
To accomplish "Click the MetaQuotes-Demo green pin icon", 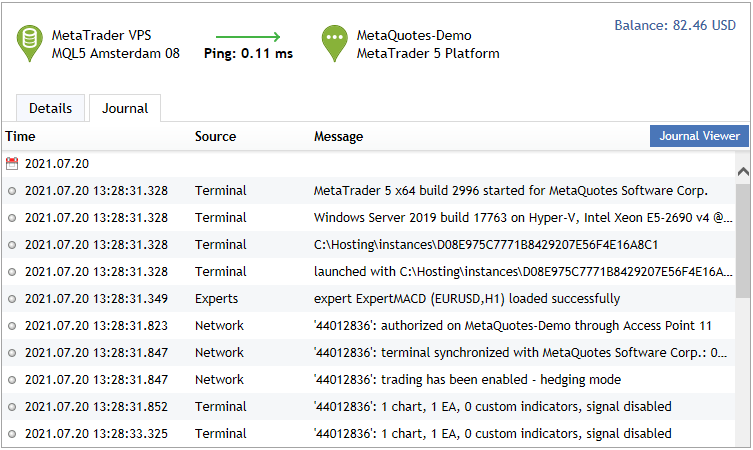I will pyautogui.click(x=334, y=43).
